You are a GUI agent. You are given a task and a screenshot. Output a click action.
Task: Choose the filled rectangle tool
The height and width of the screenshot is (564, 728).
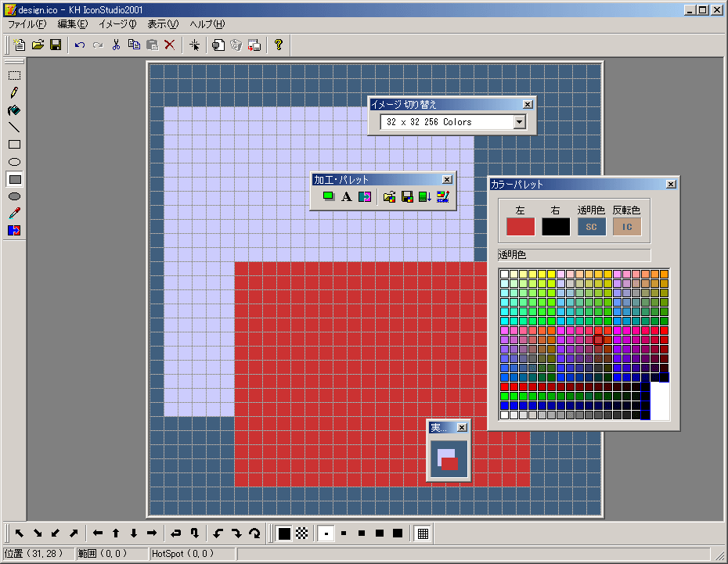[x=14, y=179]
